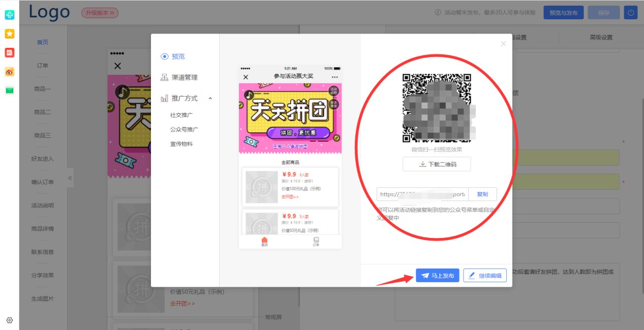Select 商品二 in the page list
Screen dimensions: 644x330
click(x=43, y=112)
